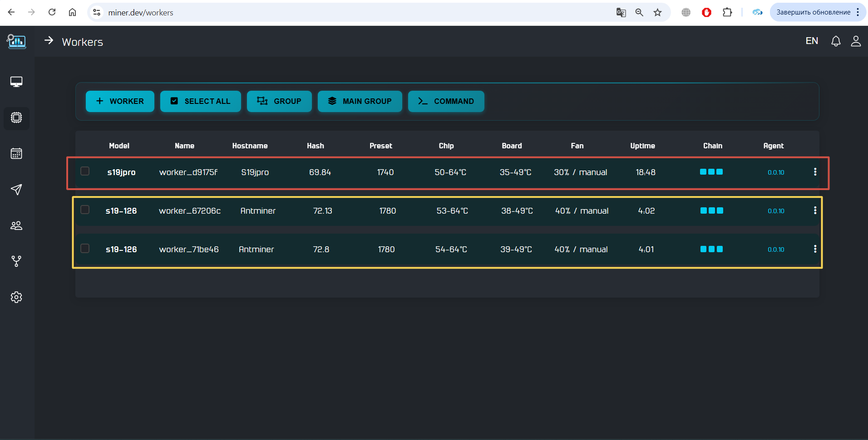Open the monitor dashboard sidebar icon
Viewport: 868px width, 440px height.
pyautogui.click(x=16, y=82)
